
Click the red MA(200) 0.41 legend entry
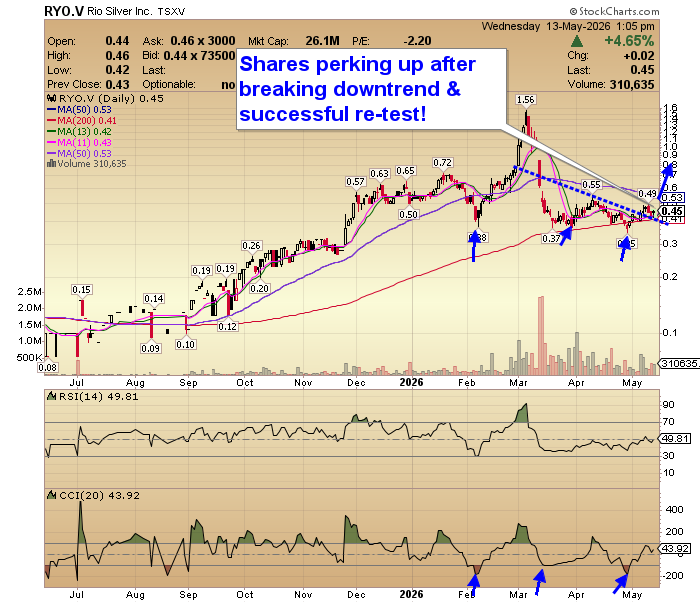coord(82,121)
